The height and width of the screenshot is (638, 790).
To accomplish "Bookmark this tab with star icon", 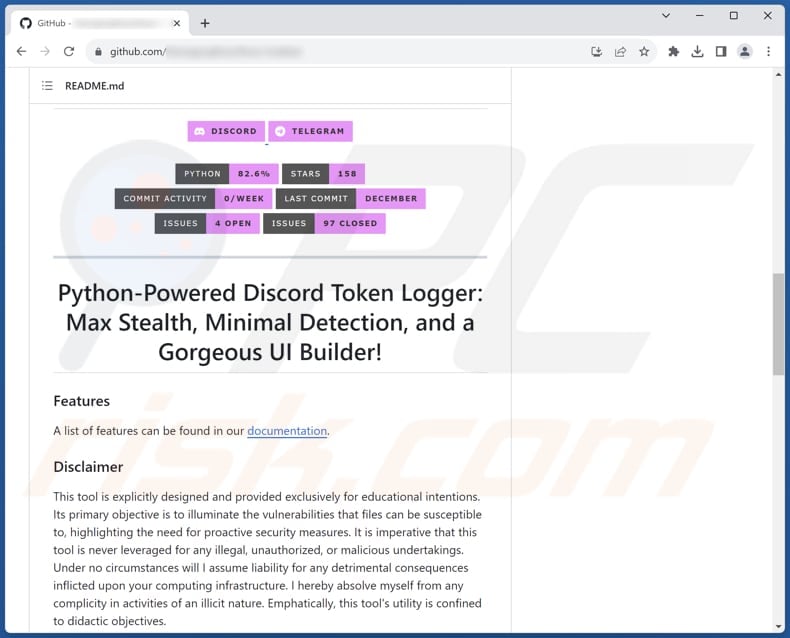I will 644,51.
